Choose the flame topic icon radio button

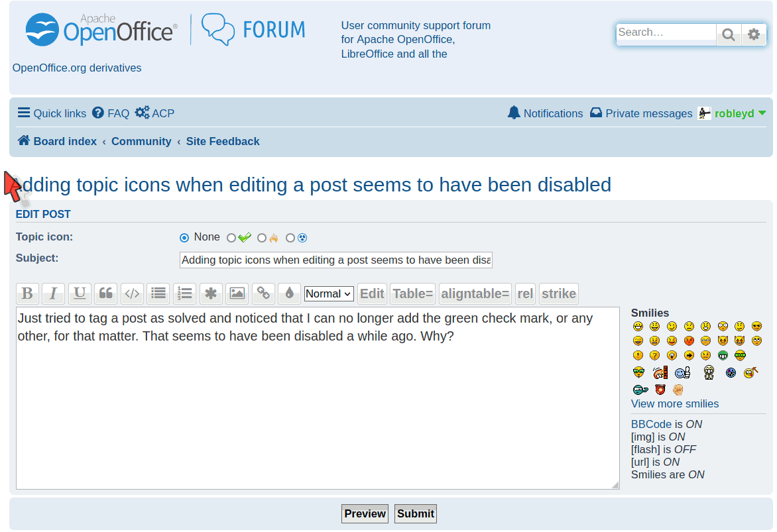click(262, 238)
